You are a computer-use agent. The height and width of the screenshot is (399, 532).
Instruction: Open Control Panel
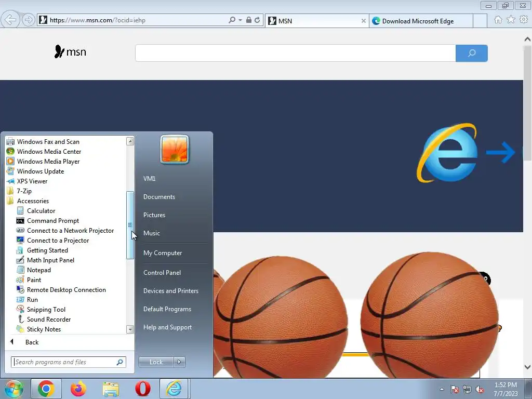pos(162,272)
